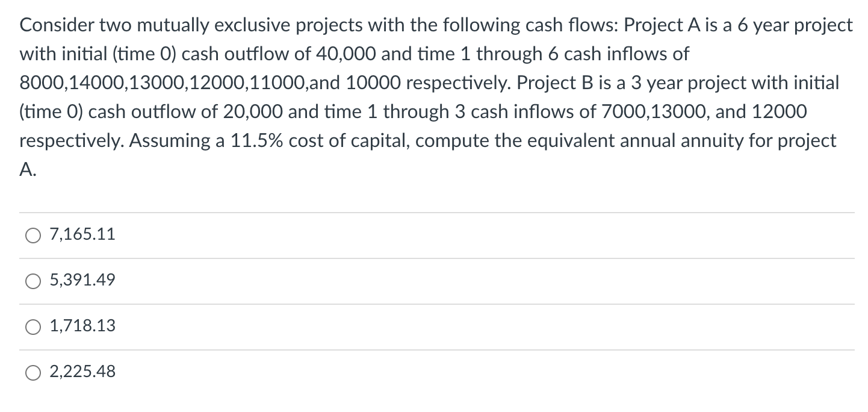Click the answer text 1,718.13
Screen dimensions: 868x412
click(x=82, y=326)
